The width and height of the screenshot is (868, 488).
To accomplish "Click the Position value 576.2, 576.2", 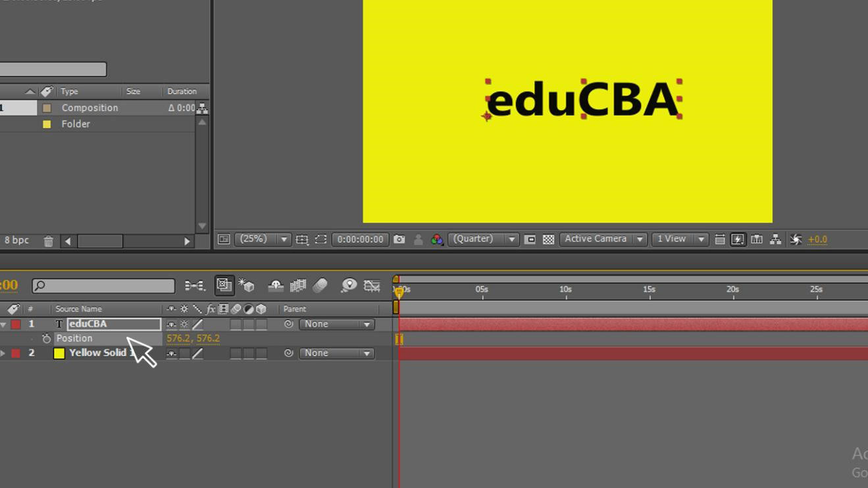I will [x=193, y=339].
